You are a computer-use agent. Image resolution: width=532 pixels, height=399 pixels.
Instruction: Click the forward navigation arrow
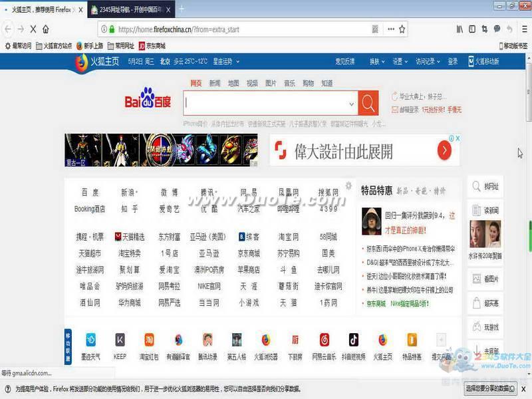[x=21, y=29]
